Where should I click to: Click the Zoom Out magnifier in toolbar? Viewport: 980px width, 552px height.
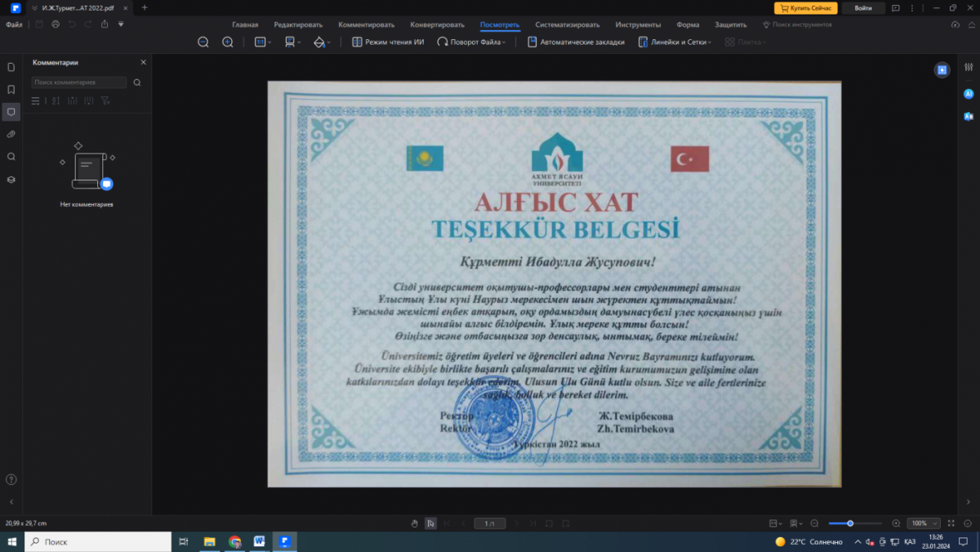click(x=203, y=42)
